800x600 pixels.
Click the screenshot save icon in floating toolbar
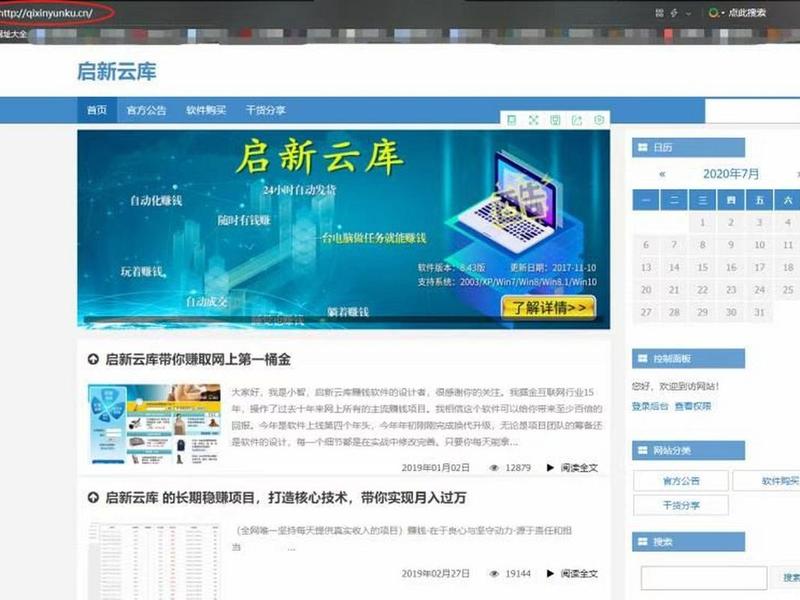coord(555,120)
